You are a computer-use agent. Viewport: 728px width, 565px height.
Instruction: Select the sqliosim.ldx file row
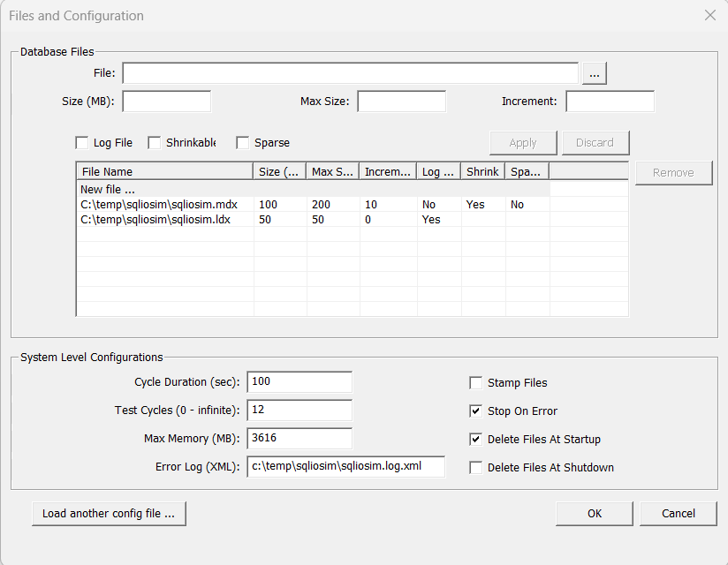pyautogui.click(x=155, y=220)
